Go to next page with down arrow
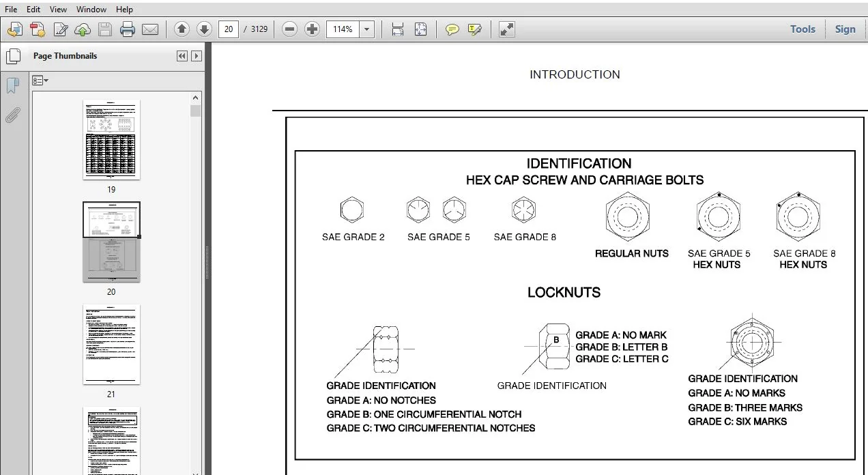This screenshot has height=475, width=868. pos(204,29)
